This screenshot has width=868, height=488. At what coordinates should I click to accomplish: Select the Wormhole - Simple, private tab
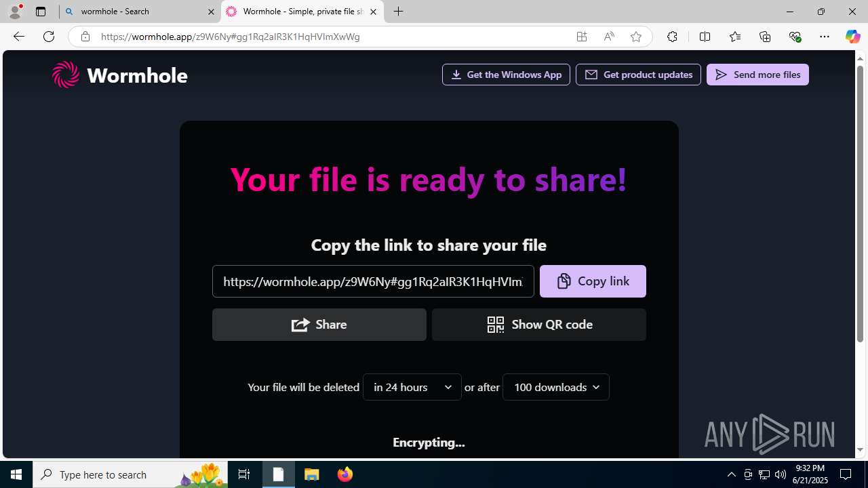click(x=302, y=12)
